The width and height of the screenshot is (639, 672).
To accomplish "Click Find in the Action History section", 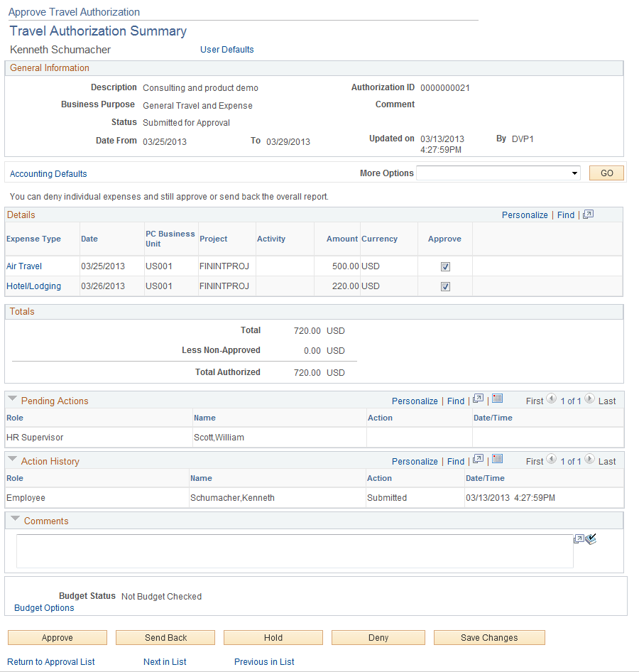I will click(455, 460).
